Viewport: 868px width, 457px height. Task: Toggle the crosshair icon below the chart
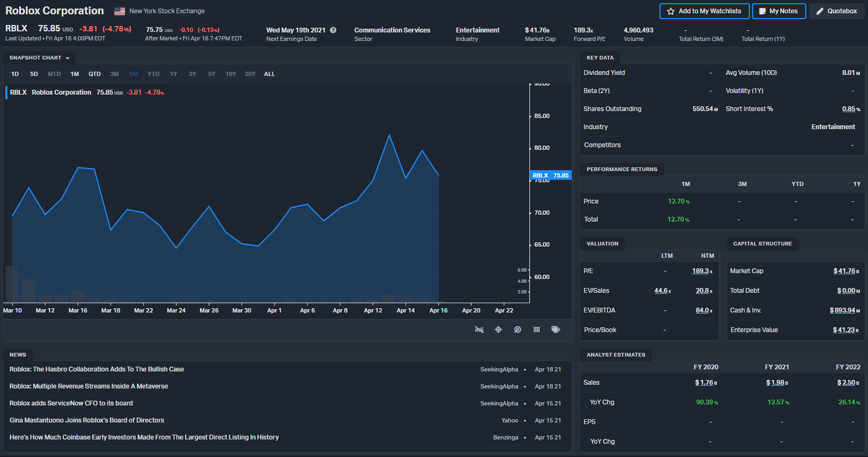click(x=498, y=329)
